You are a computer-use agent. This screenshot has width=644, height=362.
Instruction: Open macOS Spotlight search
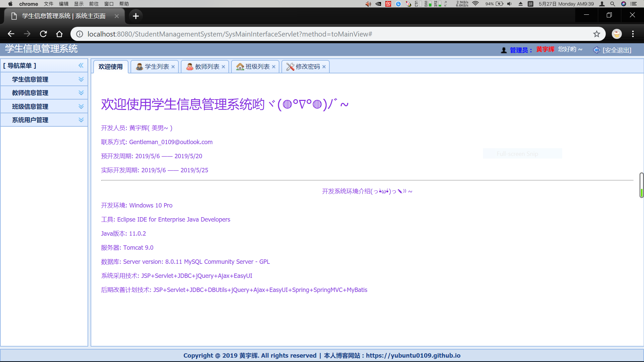tap(612, 4)
